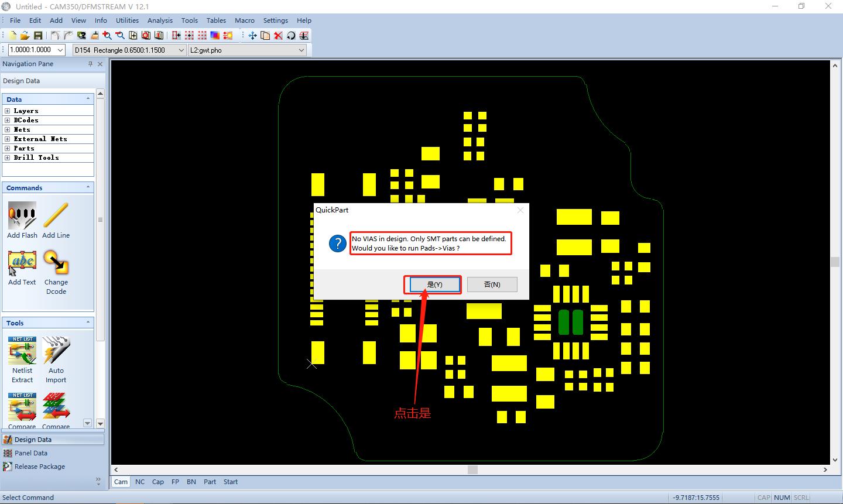Open the Analysis menu
This screenshot has width=843, height=504.
(160, 20)
